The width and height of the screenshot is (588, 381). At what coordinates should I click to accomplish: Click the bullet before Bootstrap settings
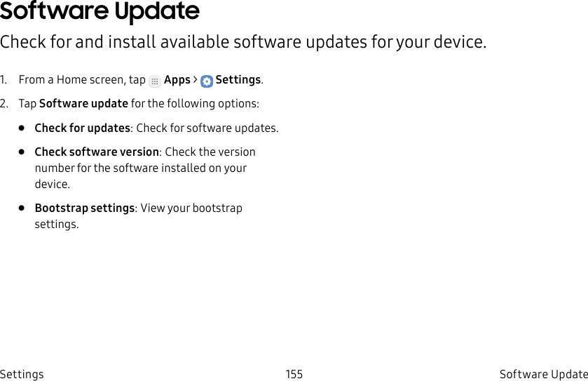tap(21, 208)
